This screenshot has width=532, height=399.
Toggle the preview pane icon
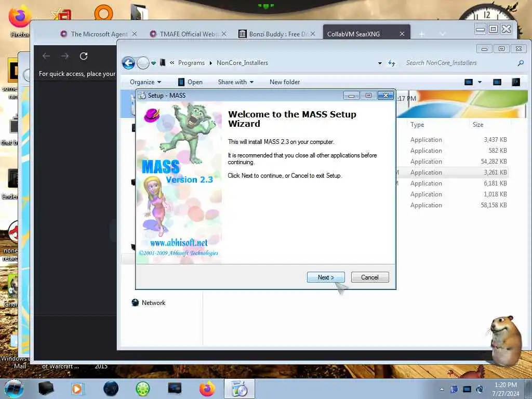pyautogui.click(x=497, y=82)
